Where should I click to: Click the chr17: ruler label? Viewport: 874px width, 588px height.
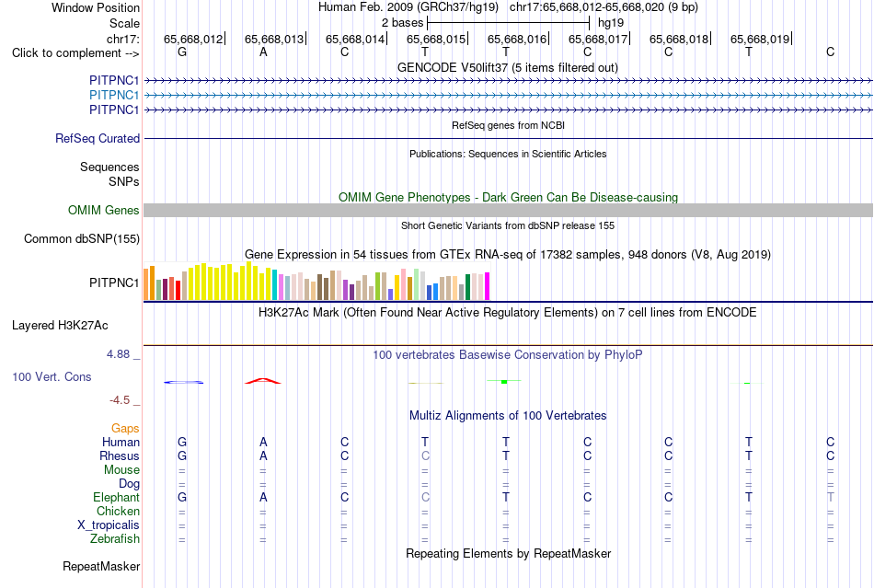tap(122, 39)
